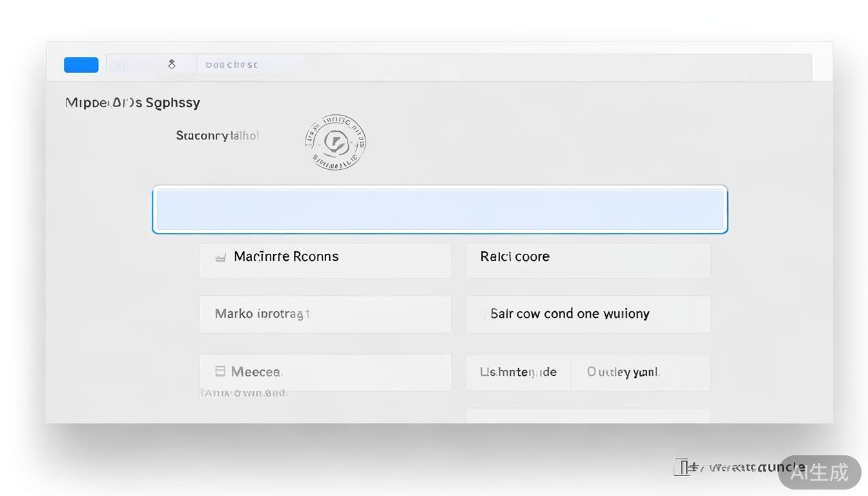The image size is (868, 496).
Task: Choose "Bair cow cond one wuiiony" item
Action: point(588,315)
